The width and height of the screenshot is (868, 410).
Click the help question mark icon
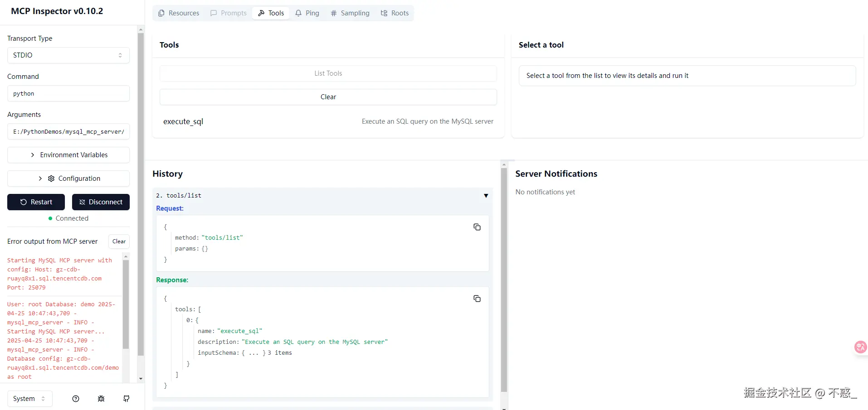[x=76, y=399]
